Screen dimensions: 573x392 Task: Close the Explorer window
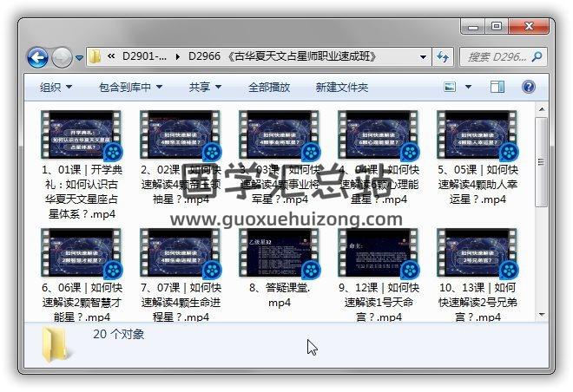tap(529, 27)
